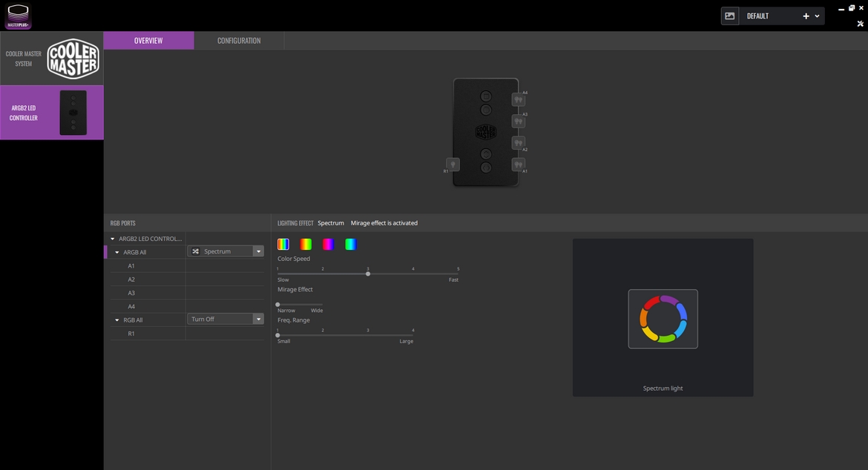Click the 'Slow' label on Color Speed

click(283, 279)
